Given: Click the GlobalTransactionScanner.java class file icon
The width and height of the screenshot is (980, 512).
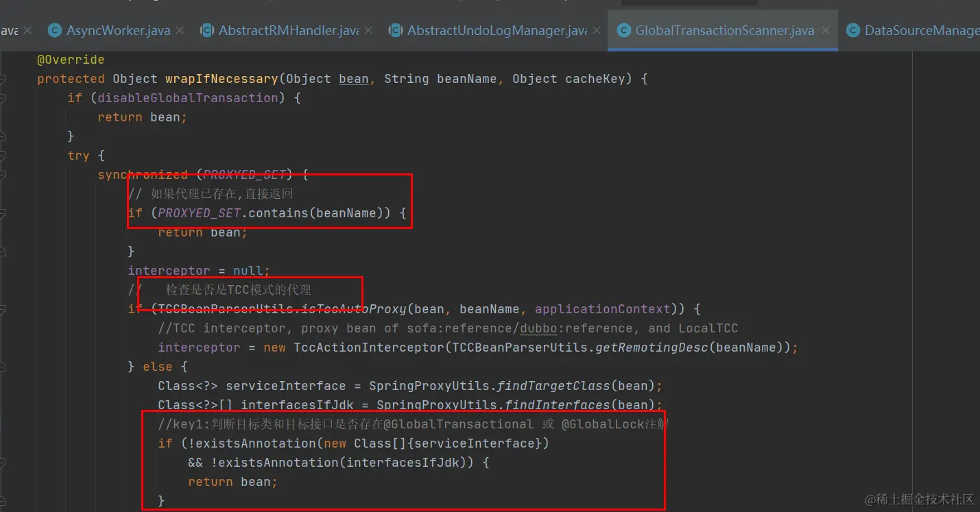Looking at the screenshot, I should pos(623,30).
